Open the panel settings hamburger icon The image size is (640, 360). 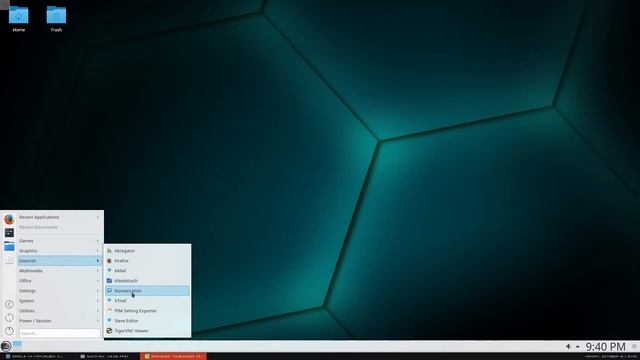[x=634, y=347]
